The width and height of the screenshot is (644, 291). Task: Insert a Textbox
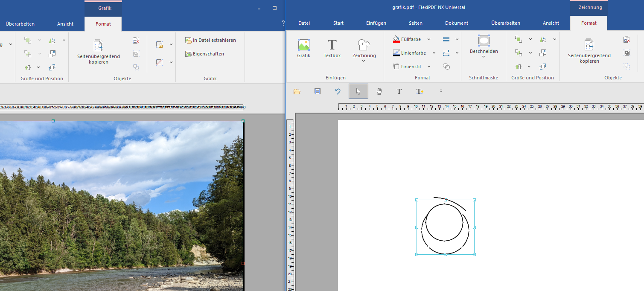point(332,48)
